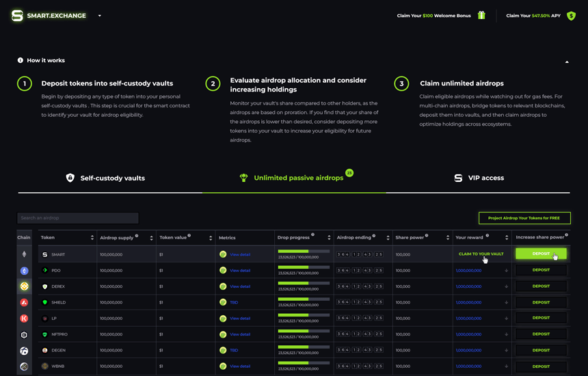Click the metrics icon in SMART row
Screen dimensions: 588x376
223,254
